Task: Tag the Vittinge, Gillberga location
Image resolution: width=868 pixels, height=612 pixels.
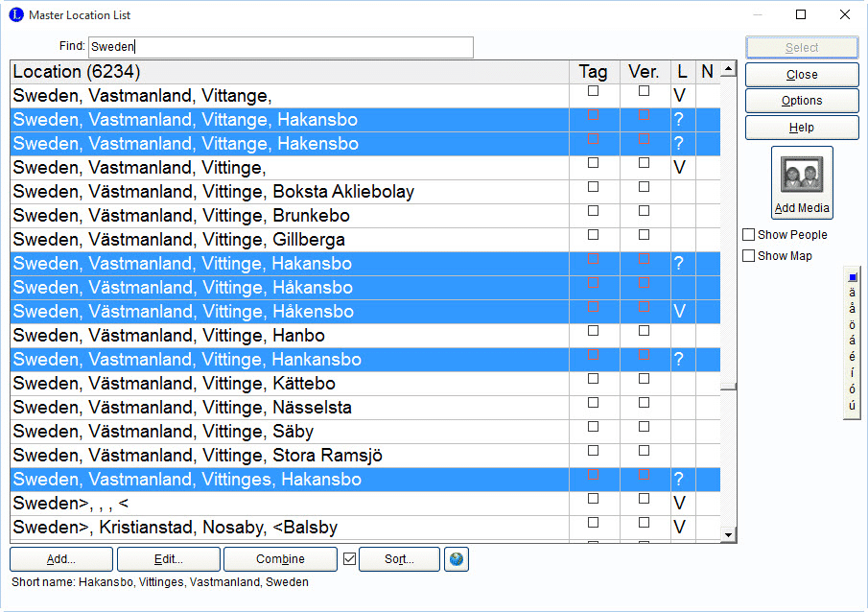Action: point(593,235)
